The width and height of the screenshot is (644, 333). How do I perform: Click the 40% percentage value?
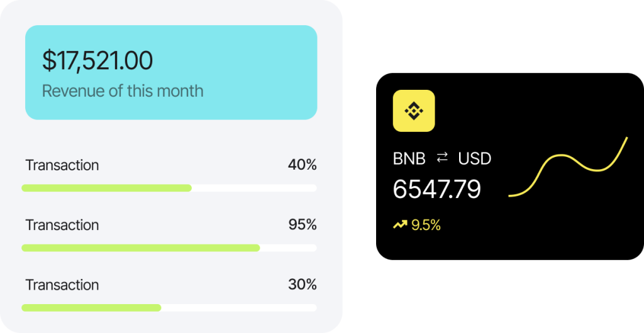pos(302,165)
